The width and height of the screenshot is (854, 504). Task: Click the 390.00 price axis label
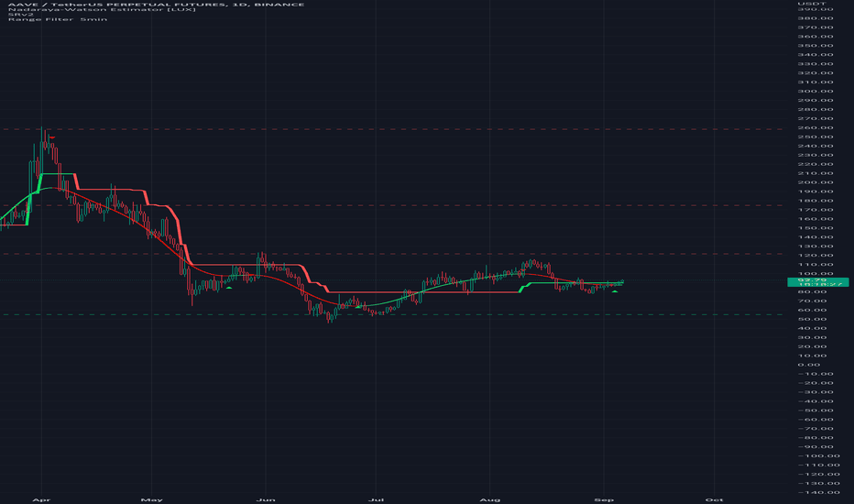click(x=816, y=9)
